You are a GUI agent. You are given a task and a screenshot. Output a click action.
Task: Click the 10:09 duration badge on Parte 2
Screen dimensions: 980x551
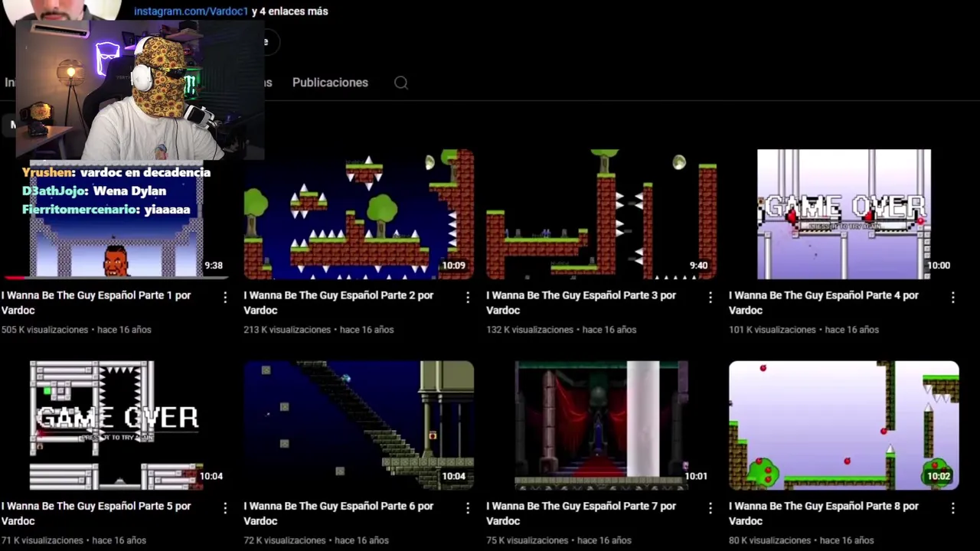point(453,266)
